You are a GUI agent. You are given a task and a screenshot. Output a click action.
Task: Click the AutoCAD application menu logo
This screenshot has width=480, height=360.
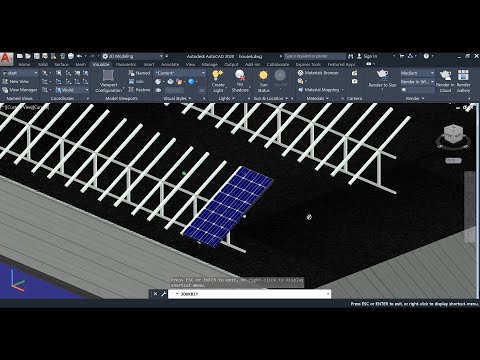coord(6,58)
